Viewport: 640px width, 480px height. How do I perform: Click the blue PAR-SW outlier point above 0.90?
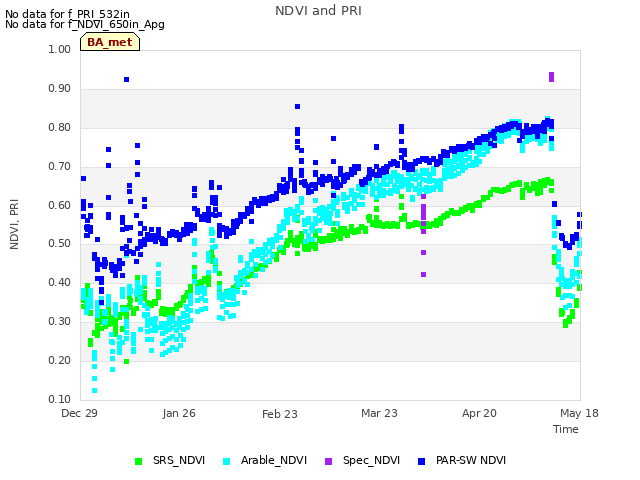point(127,80)
